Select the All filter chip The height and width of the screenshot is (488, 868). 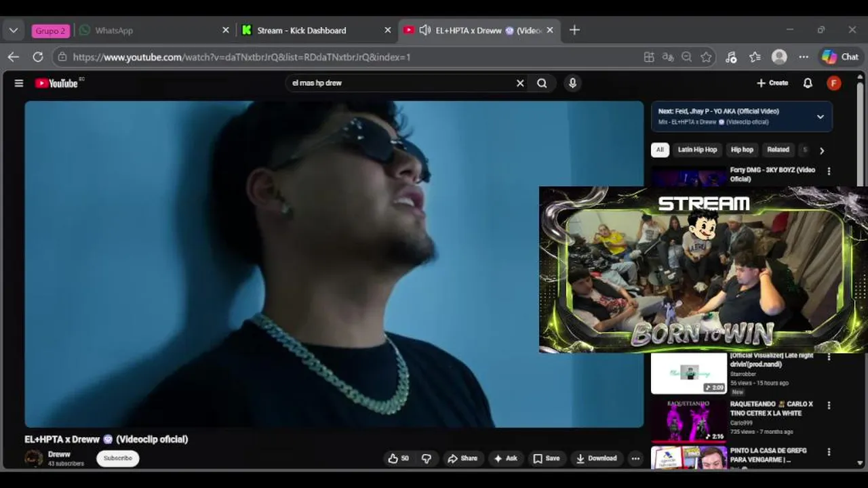point(660,150)
